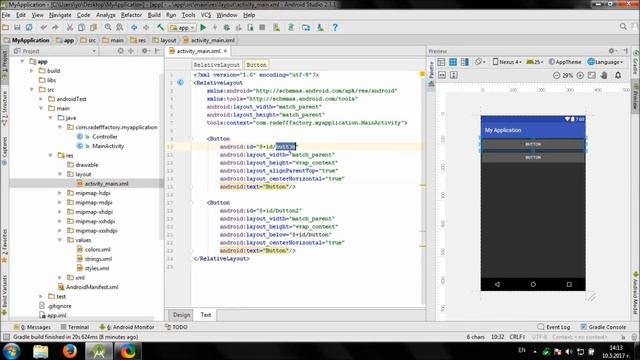Toggle the Gradle side tab
Viewport: 640px width, 360px height.
pyautogui.click(x=636, y=63)
